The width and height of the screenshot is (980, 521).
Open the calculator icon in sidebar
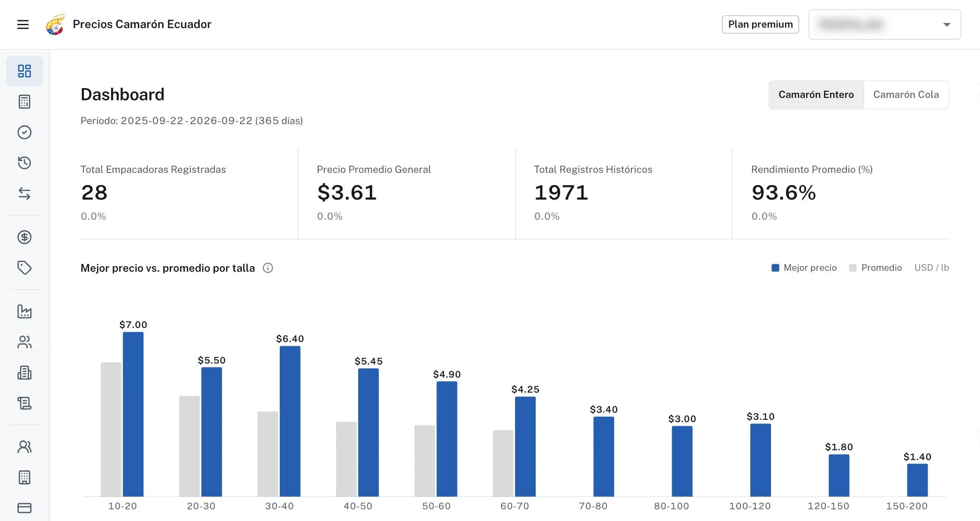(24, 102)
